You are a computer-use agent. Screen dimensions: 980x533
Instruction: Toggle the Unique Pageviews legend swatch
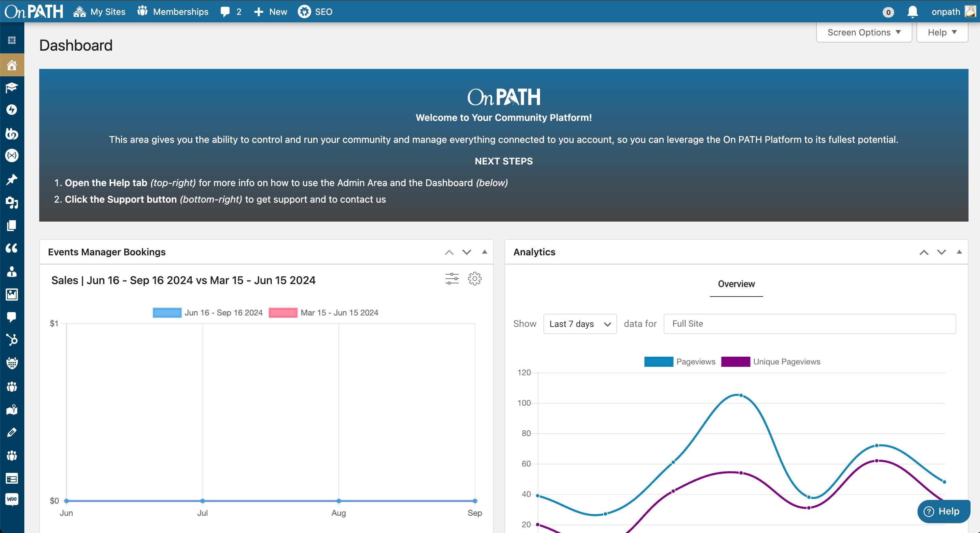pyautogui.click(x=735, y=361)
